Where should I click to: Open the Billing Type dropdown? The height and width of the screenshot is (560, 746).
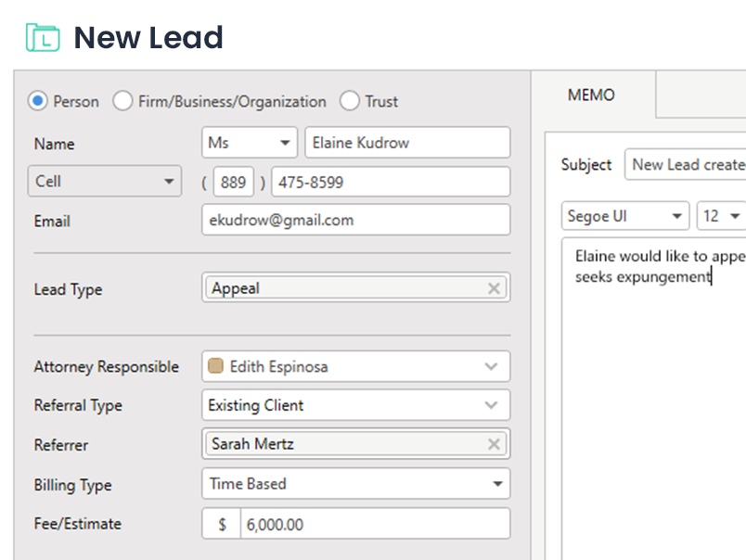pyautogui.click(x=498, y=483)
